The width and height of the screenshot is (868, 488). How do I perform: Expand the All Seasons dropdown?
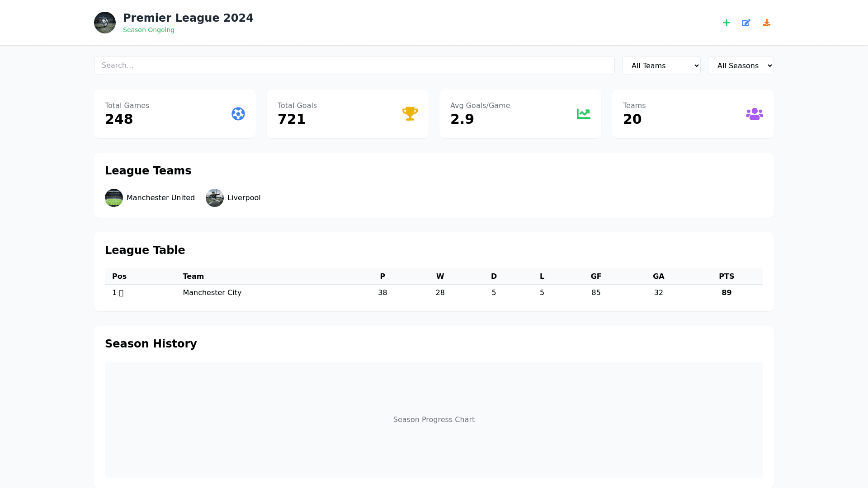point(741,66)
